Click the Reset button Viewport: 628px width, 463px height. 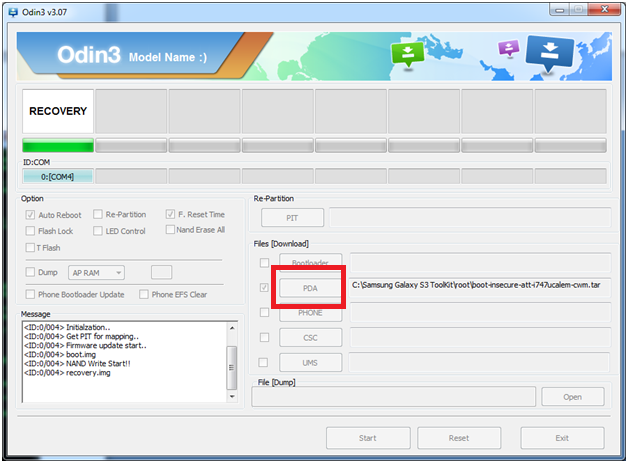(459, 438)
